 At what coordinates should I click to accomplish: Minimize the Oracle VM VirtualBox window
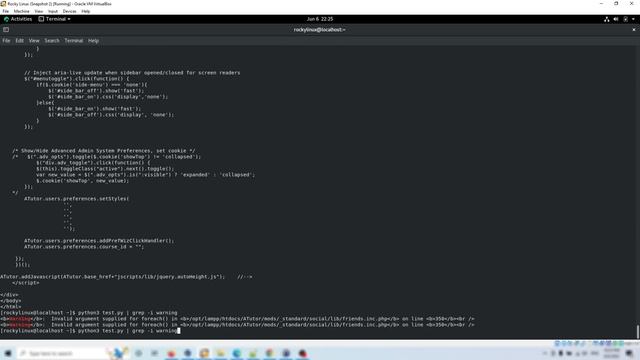(601, 4)
